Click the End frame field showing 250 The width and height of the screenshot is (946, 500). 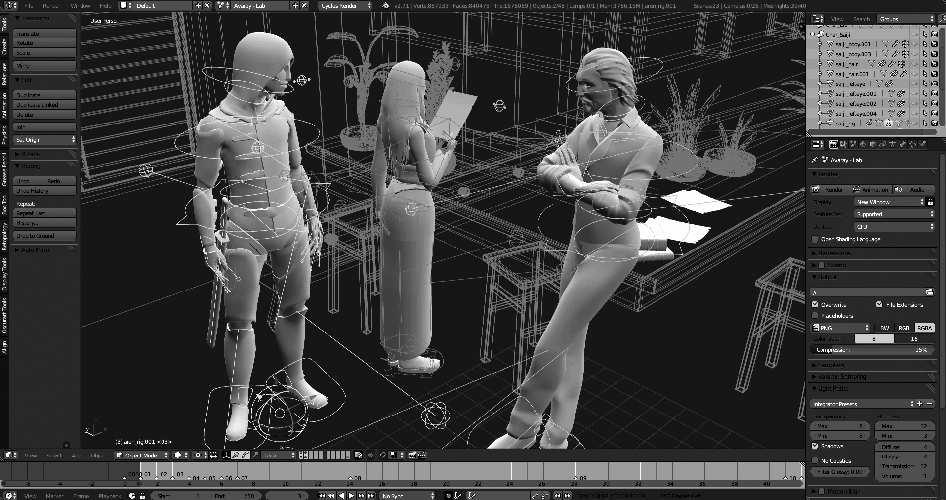(235, 496)
